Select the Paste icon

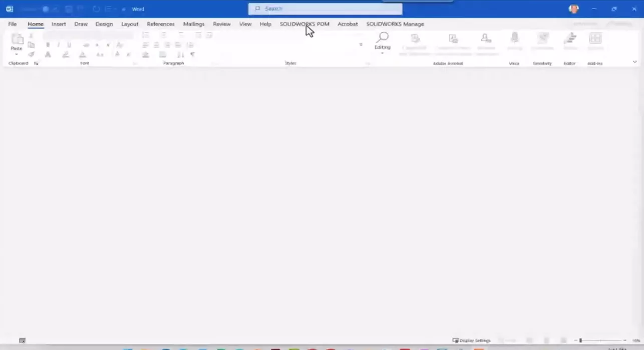pyautogui.click(x=17, y=40)
